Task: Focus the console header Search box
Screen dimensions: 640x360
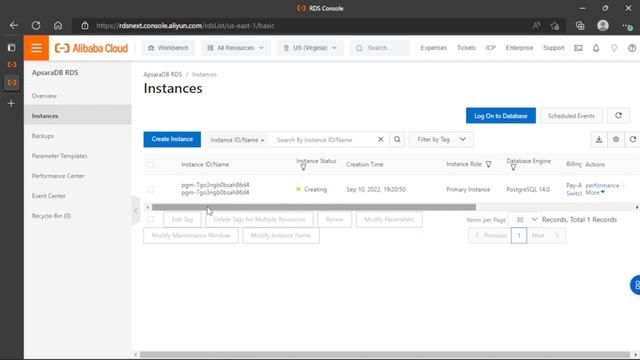Action: [x=380, y=48]
